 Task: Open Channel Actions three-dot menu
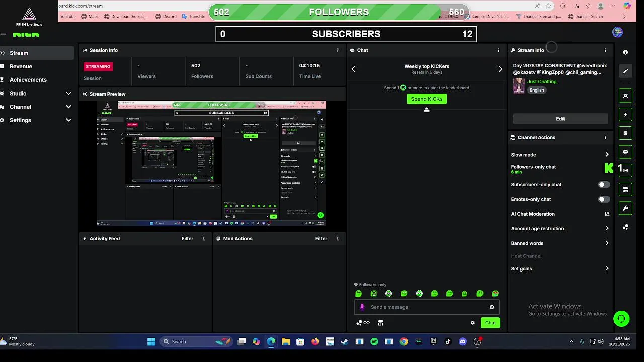point(605,137)
